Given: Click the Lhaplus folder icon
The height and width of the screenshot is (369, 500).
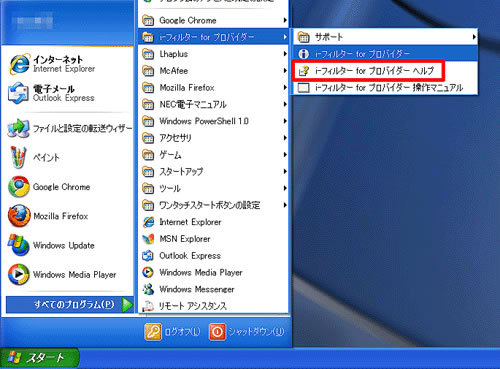Looking at the screenshot, I should coord(148,54).
